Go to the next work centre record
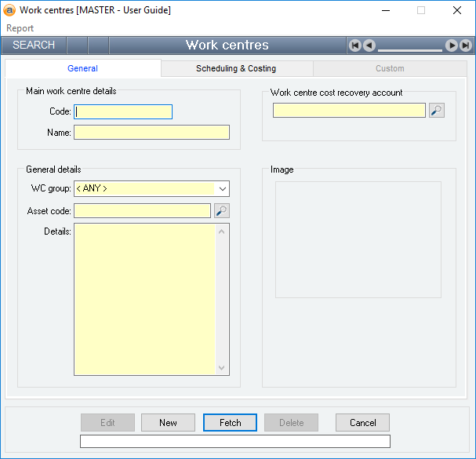The width and height of the screenshot is (476, 459). coord(452,46)
